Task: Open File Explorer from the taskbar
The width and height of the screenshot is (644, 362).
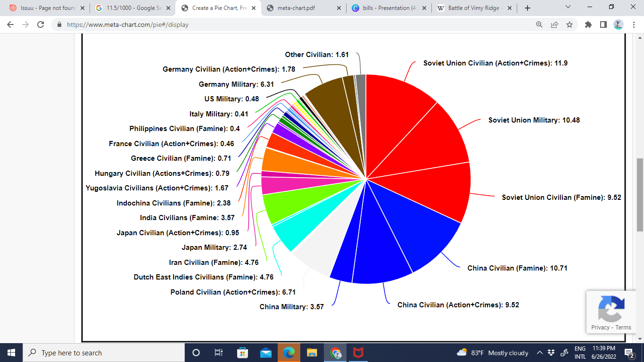Action: coord(312,352)
